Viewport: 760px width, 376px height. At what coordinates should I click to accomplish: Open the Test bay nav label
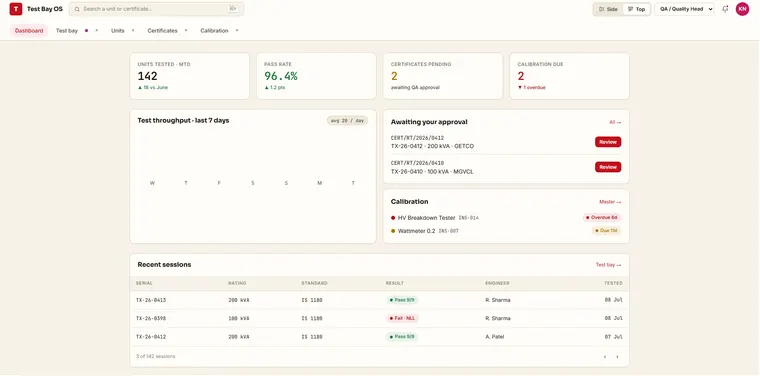click(x=67, y=31)
